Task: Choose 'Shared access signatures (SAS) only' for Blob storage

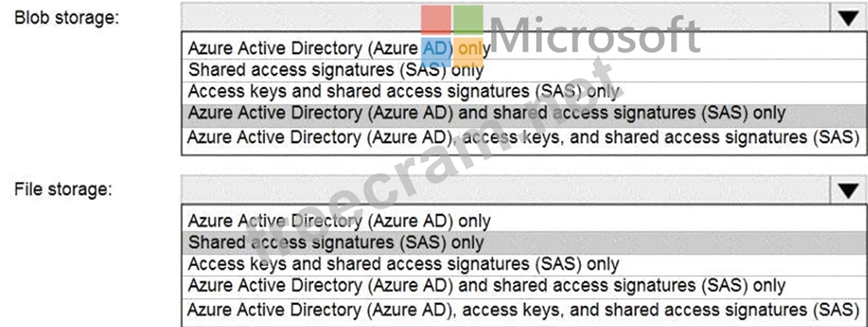Action: coord(336,70)
